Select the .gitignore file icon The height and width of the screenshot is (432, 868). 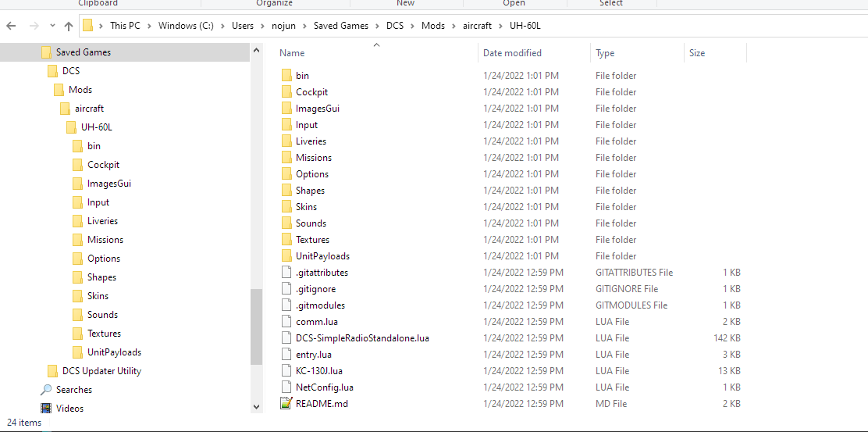tap(286, 288)
